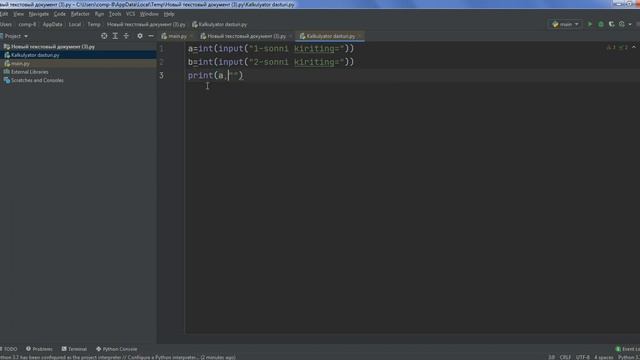640x360 pixels.
Task: Click Local in the breadcrumb path
Action: tap(75, 24)
